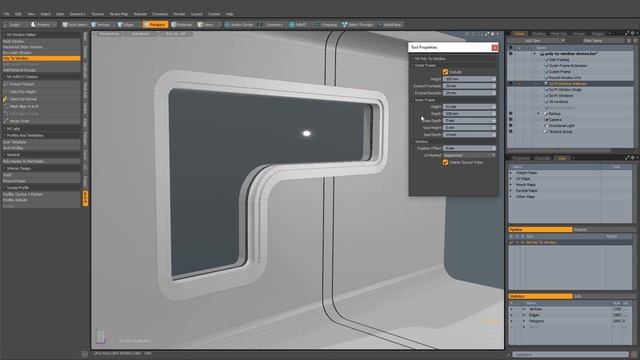
Task: Open Falloff options
Action: (298, 25)
